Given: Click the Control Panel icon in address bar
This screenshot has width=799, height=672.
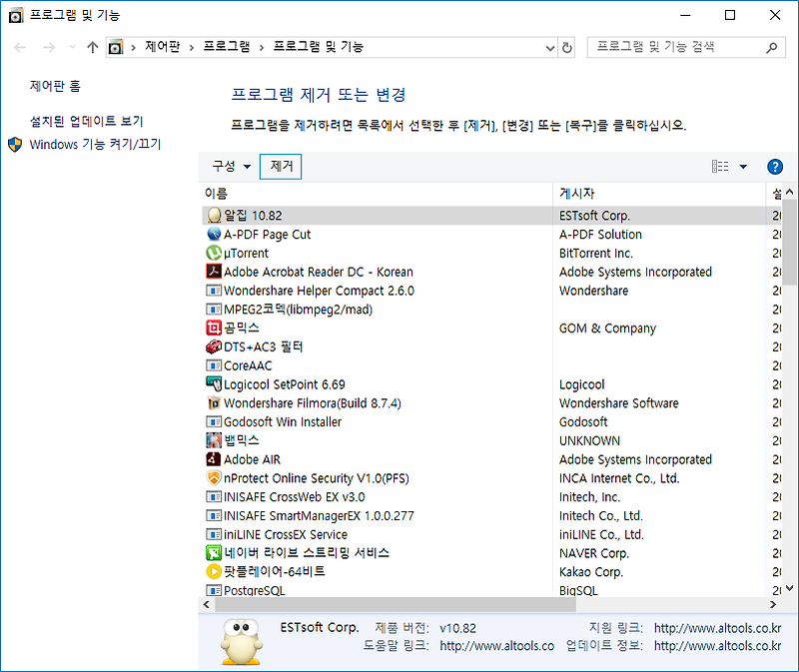Looking at the screenshot, I should [x=116, y=47].
